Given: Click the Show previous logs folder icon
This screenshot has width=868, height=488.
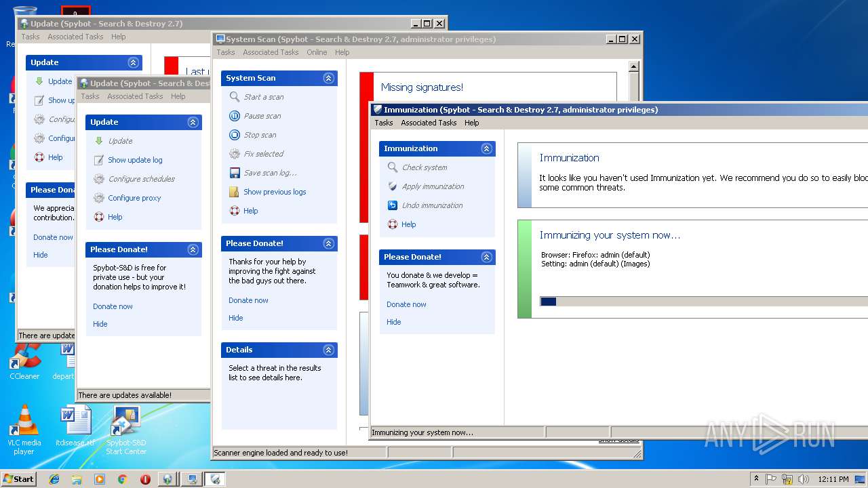Looking at the screenshot, I should 235,192.
